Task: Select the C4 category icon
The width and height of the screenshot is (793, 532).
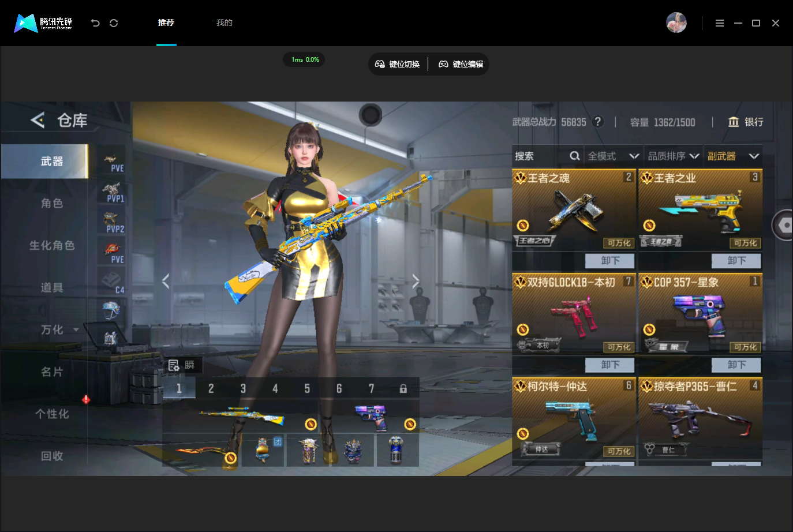Action: click(112, 283)
